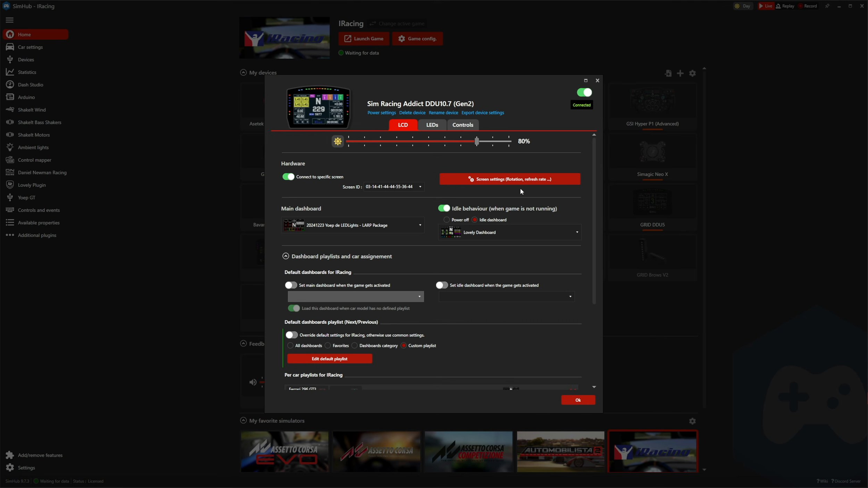This screenshot has width=868, height=488.
Task: Click the LCD brightness slider handle
Action: 477,141
